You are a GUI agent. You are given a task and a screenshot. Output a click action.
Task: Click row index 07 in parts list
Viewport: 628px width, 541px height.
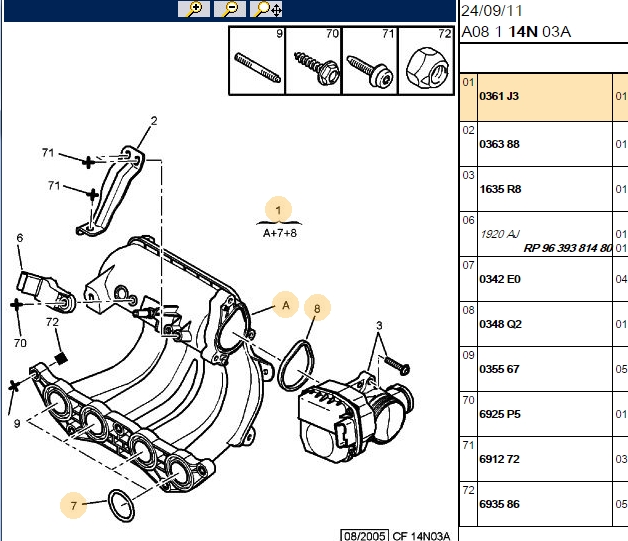(468, 265)
